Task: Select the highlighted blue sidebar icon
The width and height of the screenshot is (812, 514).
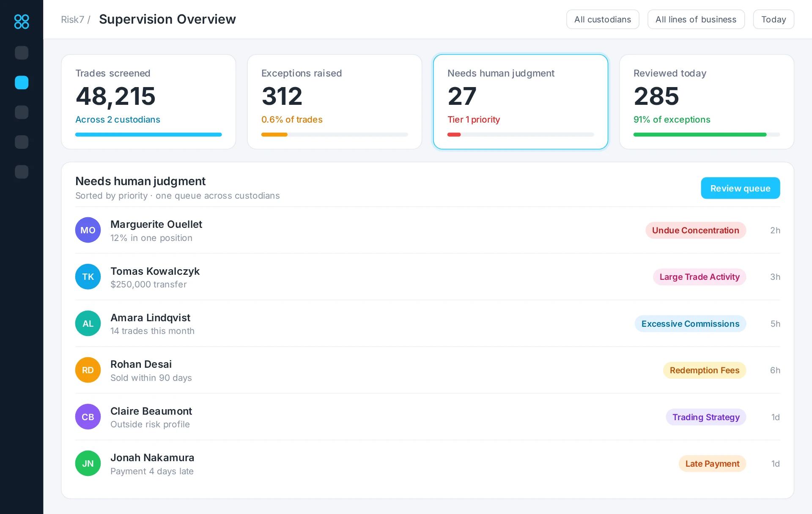Action: [x=22, y=82]
